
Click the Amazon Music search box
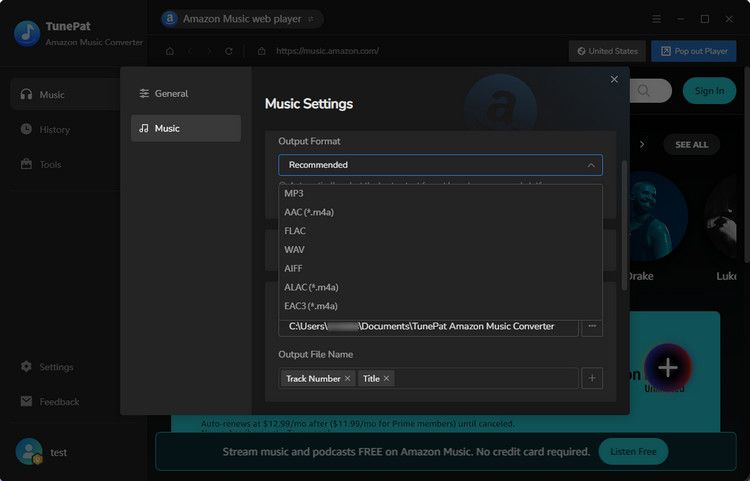coord(651,91)
